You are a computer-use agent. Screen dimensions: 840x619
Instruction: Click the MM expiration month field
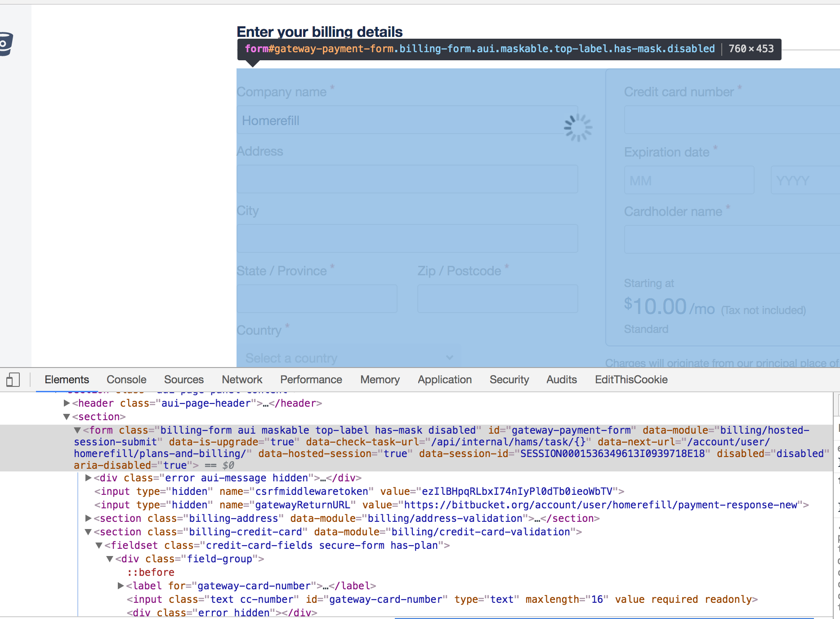click(689, 180)
